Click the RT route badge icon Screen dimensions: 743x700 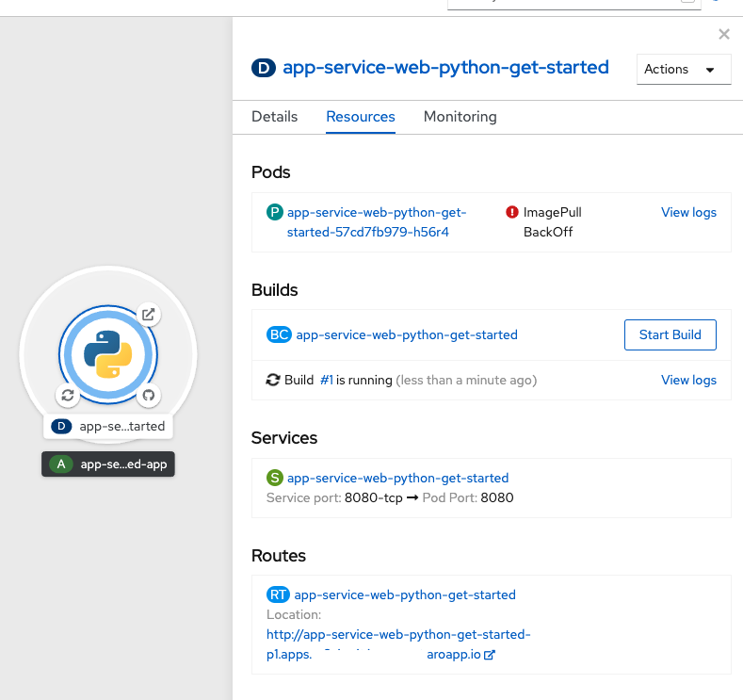tap(278, 594)
